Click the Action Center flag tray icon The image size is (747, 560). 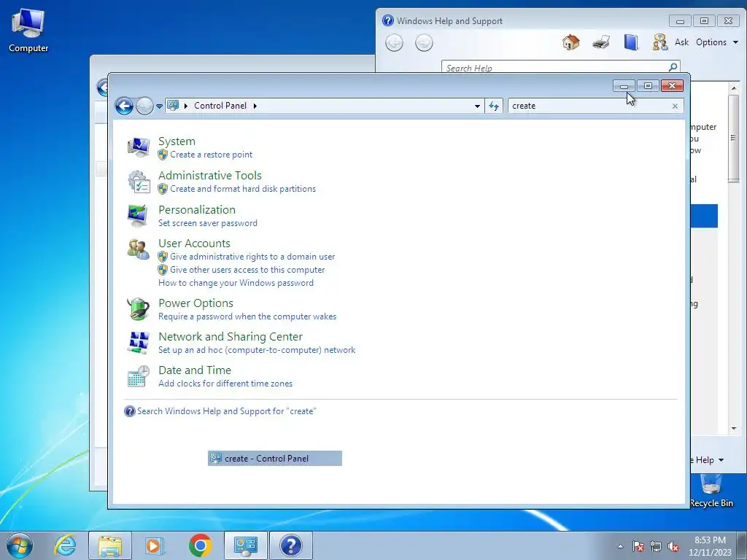pyautogui.click(x=638, y=546)
